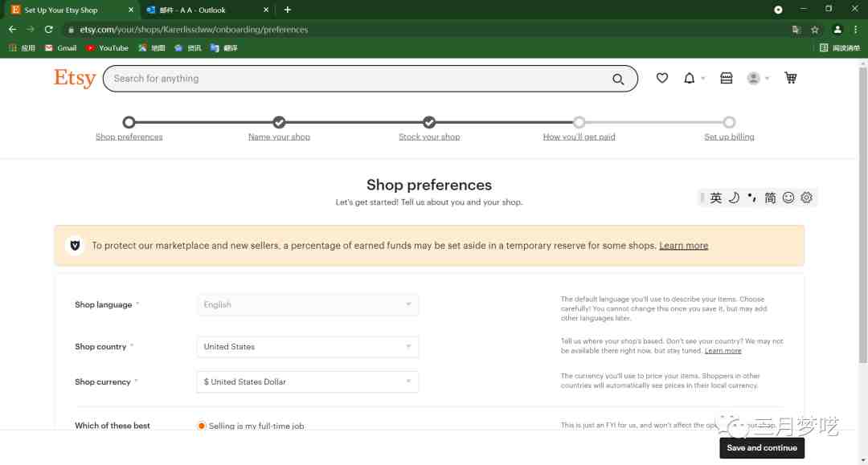
Task: Open the 资讯 news bookmark
Action: tap(187, 48)
